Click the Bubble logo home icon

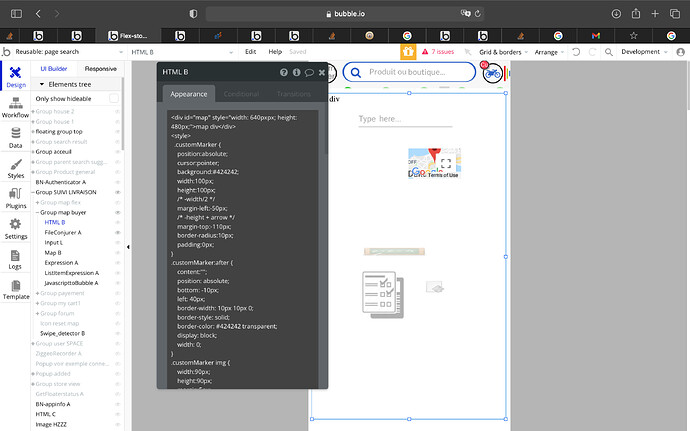[6, 52]
